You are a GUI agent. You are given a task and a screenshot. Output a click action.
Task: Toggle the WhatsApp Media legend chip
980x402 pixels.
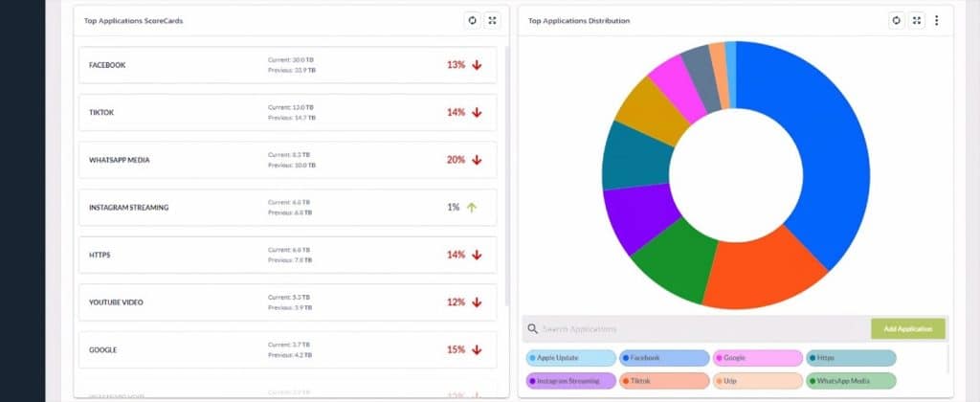pos(851,381)
